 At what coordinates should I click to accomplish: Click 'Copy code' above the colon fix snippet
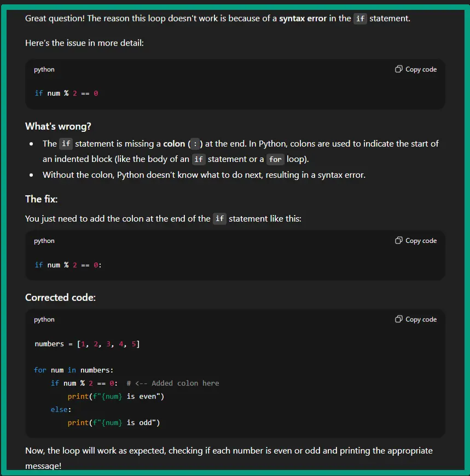[x=420, y=241]
